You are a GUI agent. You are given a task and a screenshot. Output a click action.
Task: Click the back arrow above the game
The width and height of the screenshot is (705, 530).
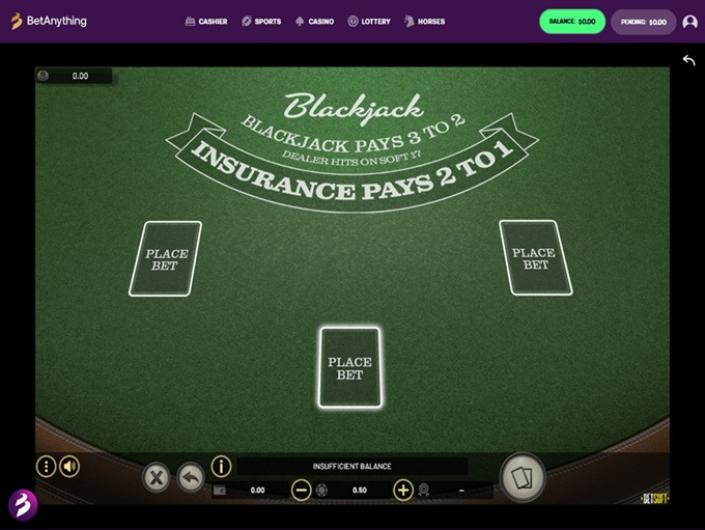(689, 60)
